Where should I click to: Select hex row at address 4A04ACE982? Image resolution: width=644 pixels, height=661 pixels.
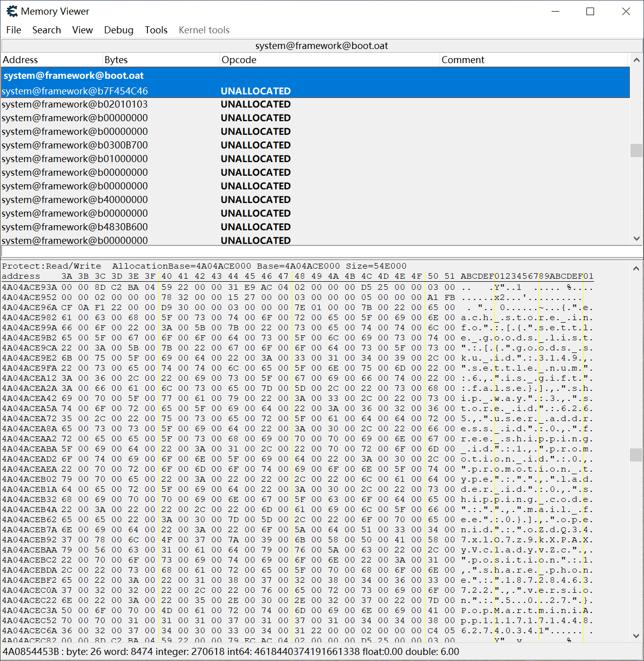pos(29,318)
